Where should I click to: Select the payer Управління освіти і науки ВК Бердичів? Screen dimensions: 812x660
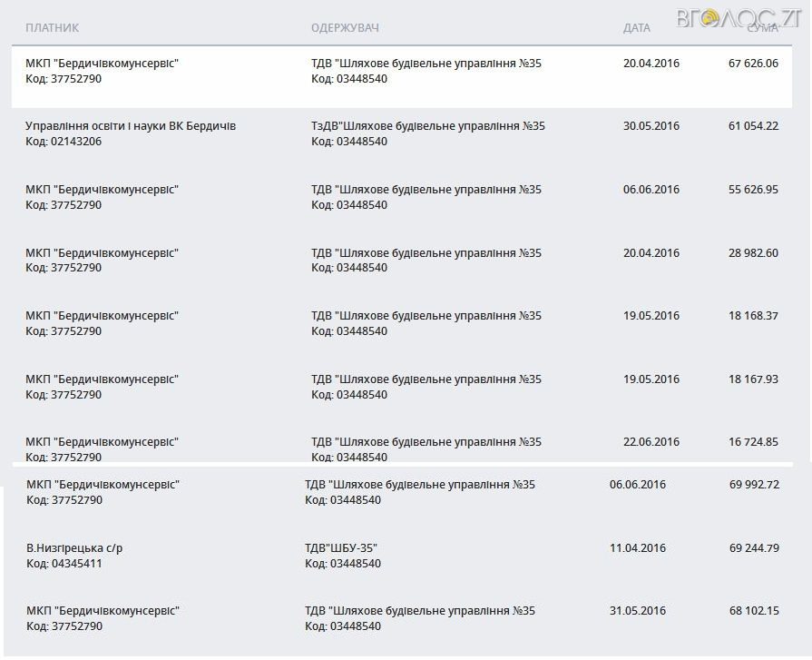(131, 126)
